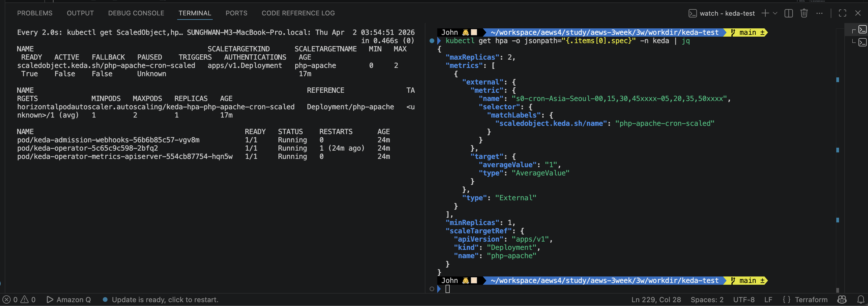
Task: Select the TERMINAL tab
Action: click(x=195, y=13)
